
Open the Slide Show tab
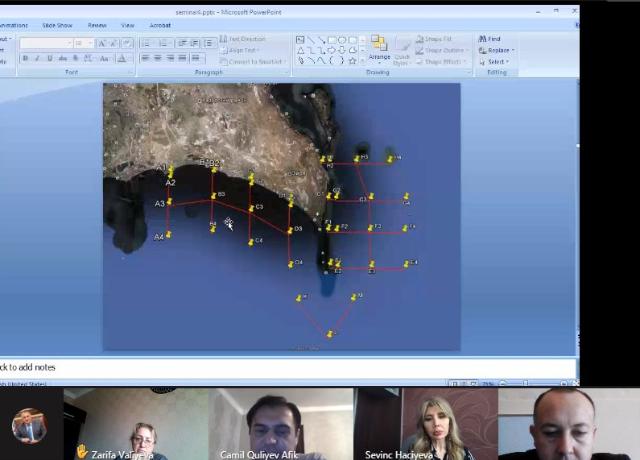click(57, 25)
